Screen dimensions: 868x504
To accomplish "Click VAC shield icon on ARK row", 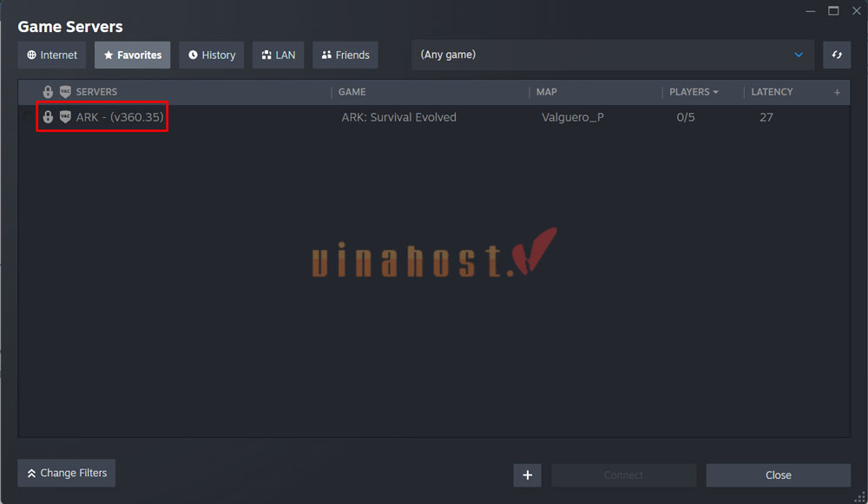I will 65,117.
